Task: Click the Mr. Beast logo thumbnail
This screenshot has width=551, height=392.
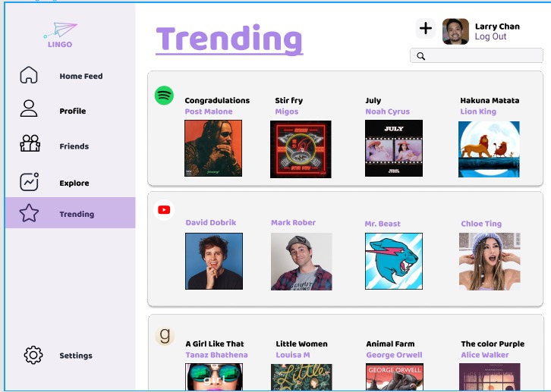Action: coord(394,261)
